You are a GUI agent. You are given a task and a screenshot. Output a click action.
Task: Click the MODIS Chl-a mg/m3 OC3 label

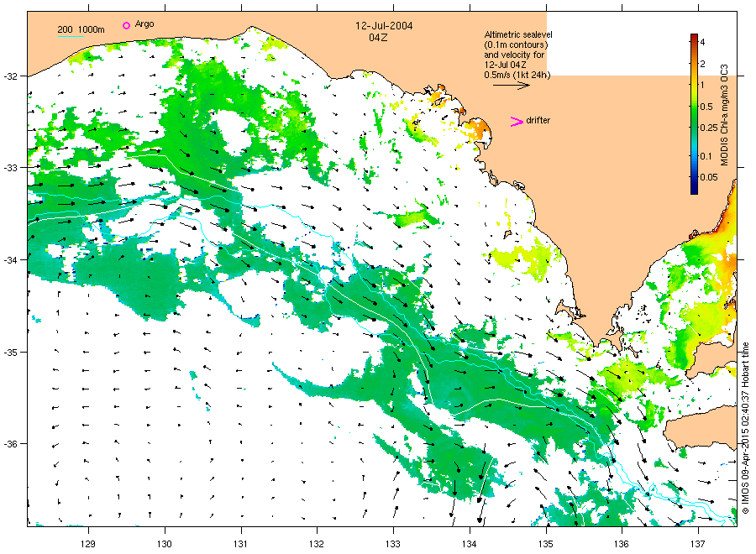click(x=724, y=115)
